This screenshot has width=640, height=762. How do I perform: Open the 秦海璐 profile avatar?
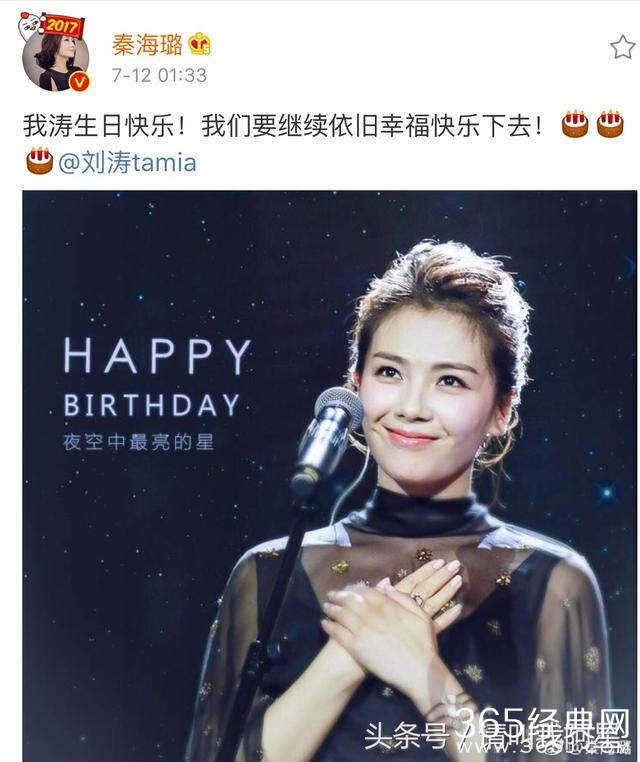coord(56,61)
